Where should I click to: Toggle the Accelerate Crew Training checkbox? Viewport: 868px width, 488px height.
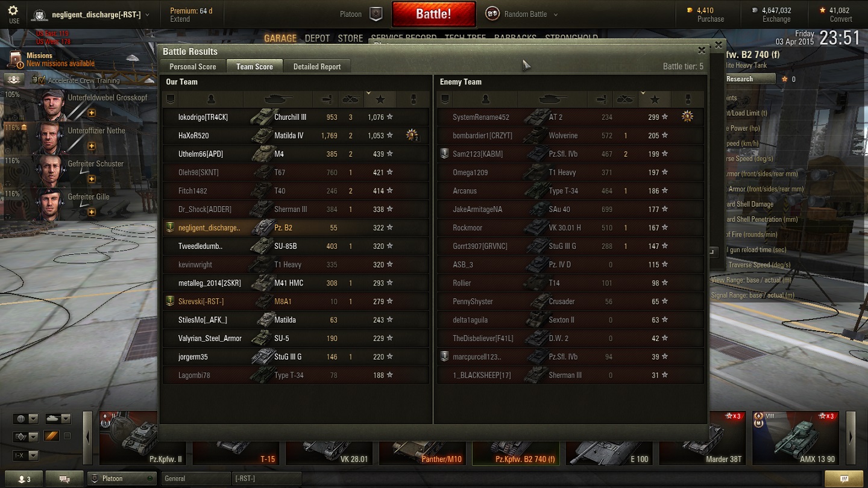39,80
